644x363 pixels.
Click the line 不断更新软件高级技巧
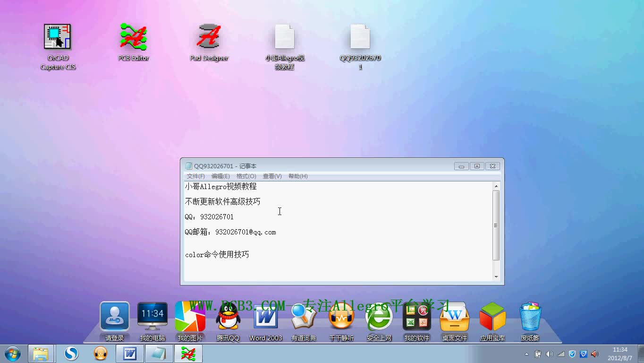click(x=222, y=202)
